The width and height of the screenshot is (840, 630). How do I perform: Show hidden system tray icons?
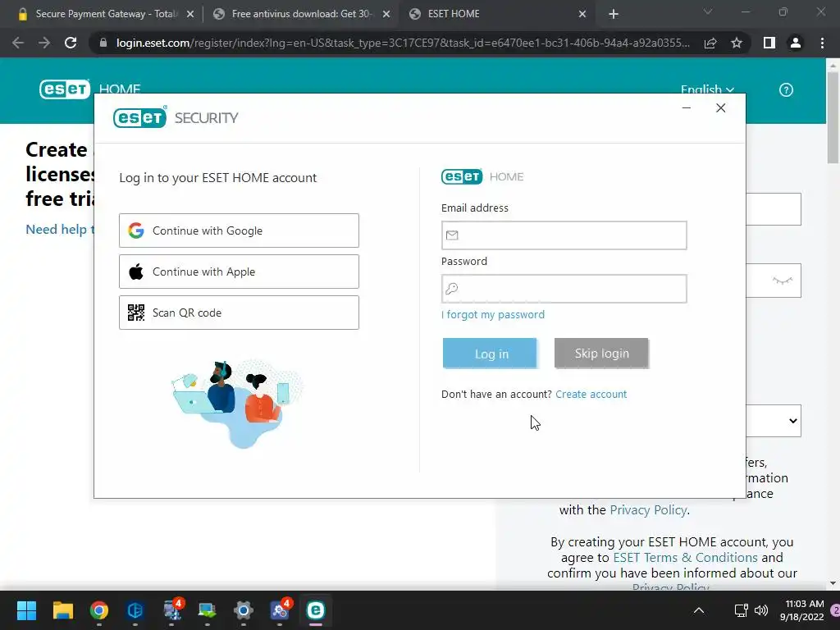click(x=699, y=610)
